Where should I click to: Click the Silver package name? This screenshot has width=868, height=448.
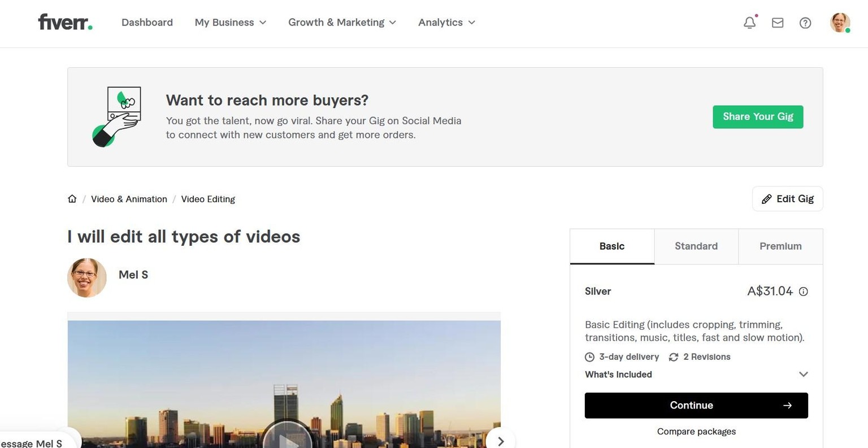(598, 292)
